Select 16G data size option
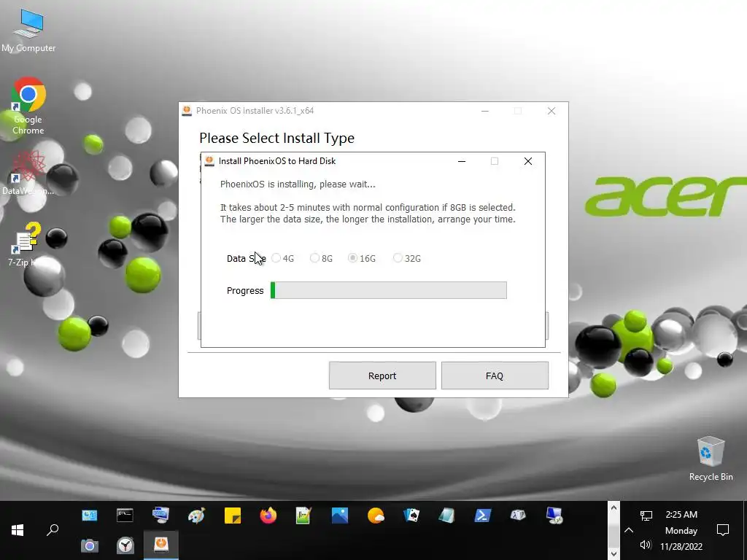 pos(362,258)
